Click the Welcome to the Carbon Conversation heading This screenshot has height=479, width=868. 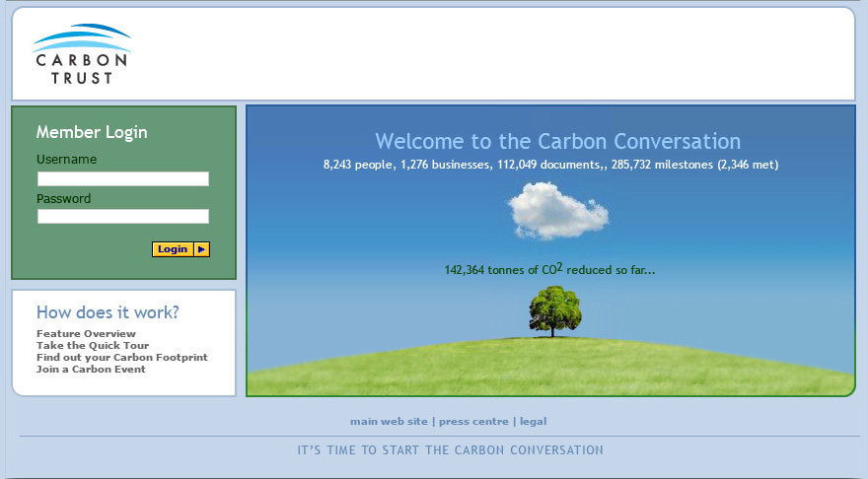pos(558,141)
